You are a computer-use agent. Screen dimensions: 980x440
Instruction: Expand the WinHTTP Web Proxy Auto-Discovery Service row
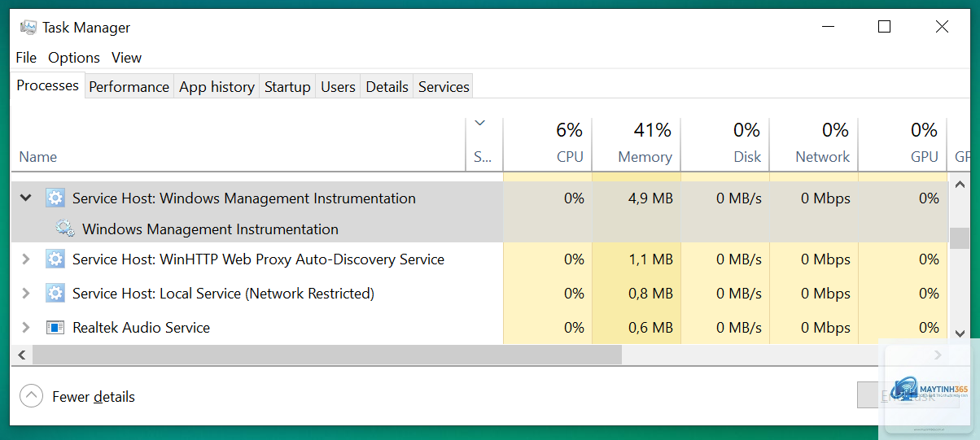25,259
